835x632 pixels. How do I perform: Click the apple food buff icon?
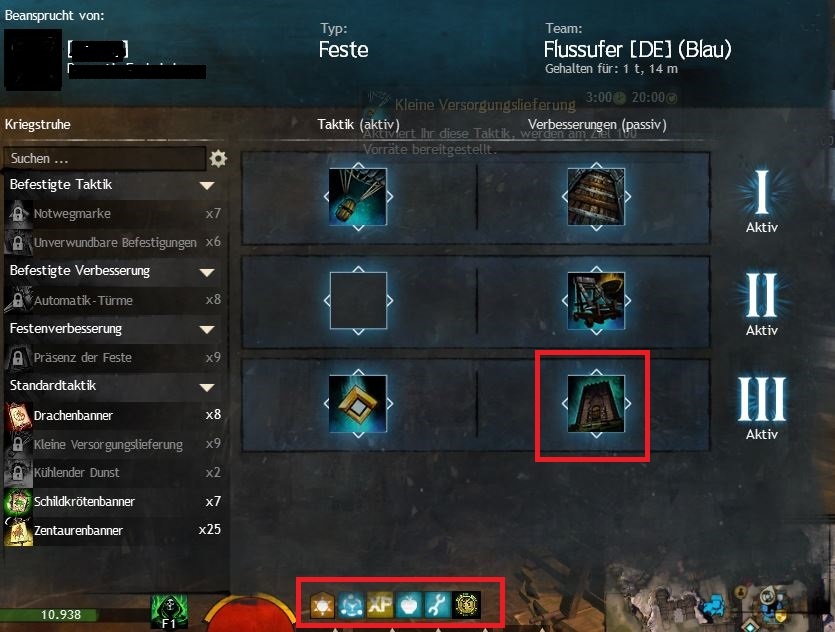click(x=408, y=605)
